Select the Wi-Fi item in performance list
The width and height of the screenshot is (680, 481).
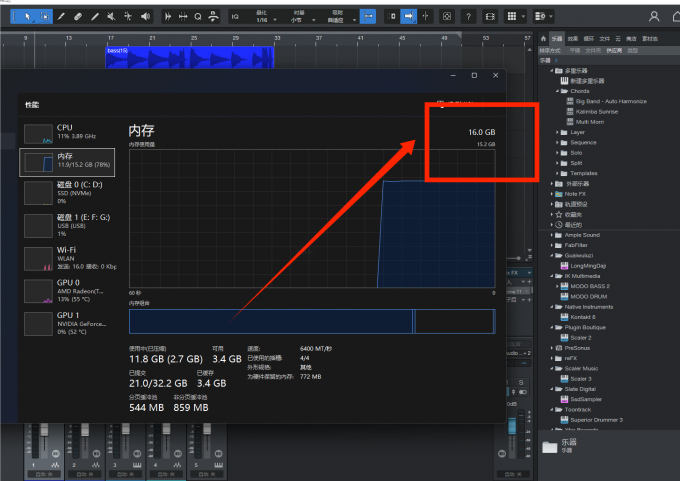[x=70, y=256]
